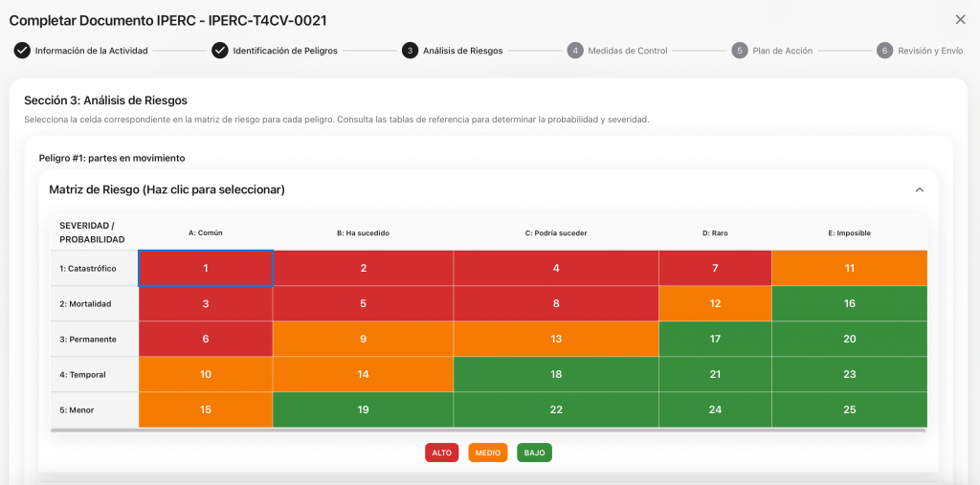Choose risk cell 13 in Permanente row
The width and height of the screenshot is (980, 485).
[556, 339]
